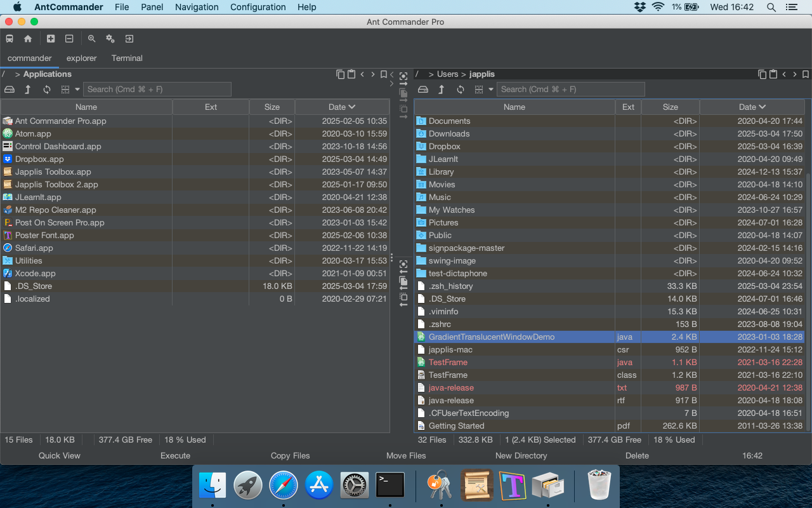Go to parent folder in left panel

[x=28, y=90]
